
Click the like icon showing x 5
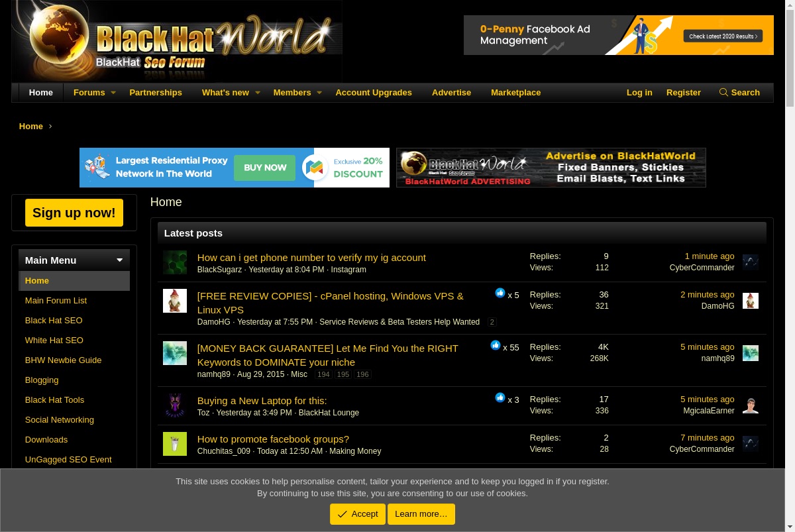(500, 293)
